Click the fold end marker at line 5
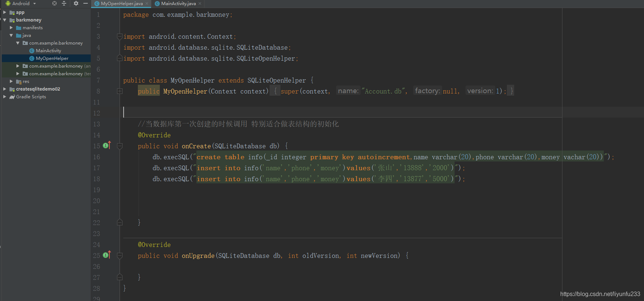The width and height of the screenshot is (644, 301). pyautogui.click(x=120, y=58)
